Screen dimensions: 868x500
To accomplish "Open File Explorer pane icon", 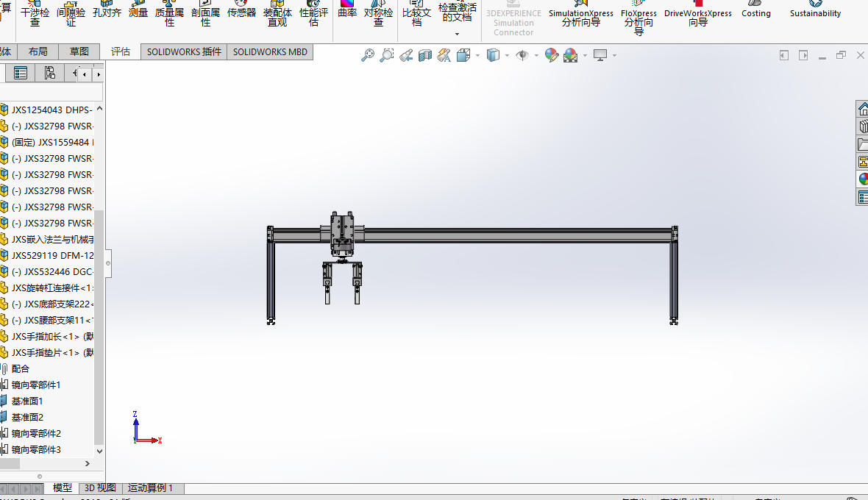I will (x=862, y=144).
